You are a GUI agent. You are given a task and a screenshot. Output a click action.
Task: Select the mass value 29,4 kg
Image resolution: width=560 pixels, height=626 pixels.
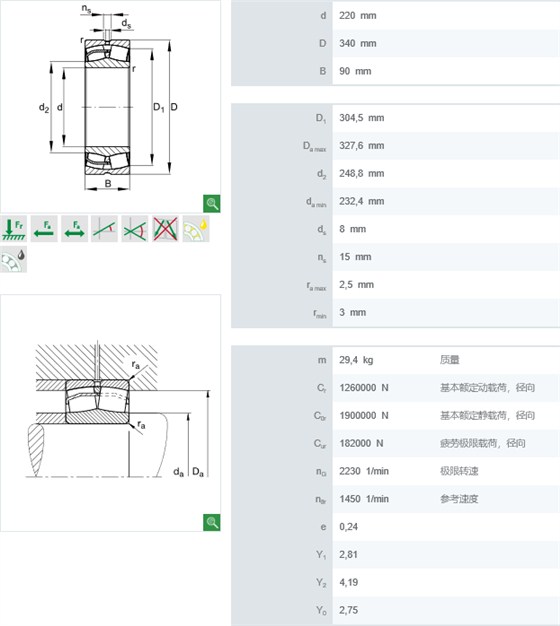point(356,360)
